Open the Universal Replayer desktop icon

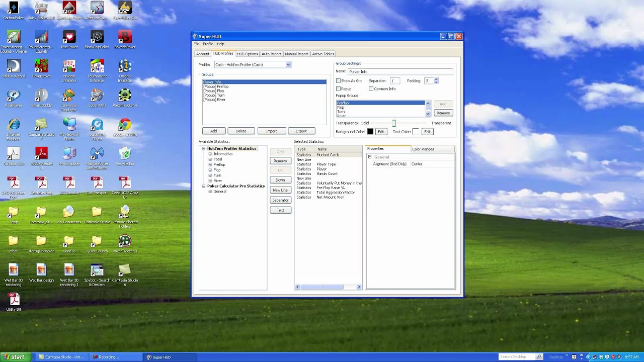[x=69, y=100]
